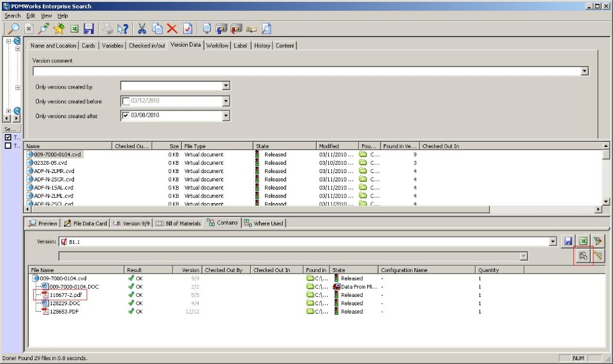Screen dimensions: 613x364
Task: Click the stop search icon with gray X
Action: 29,29
